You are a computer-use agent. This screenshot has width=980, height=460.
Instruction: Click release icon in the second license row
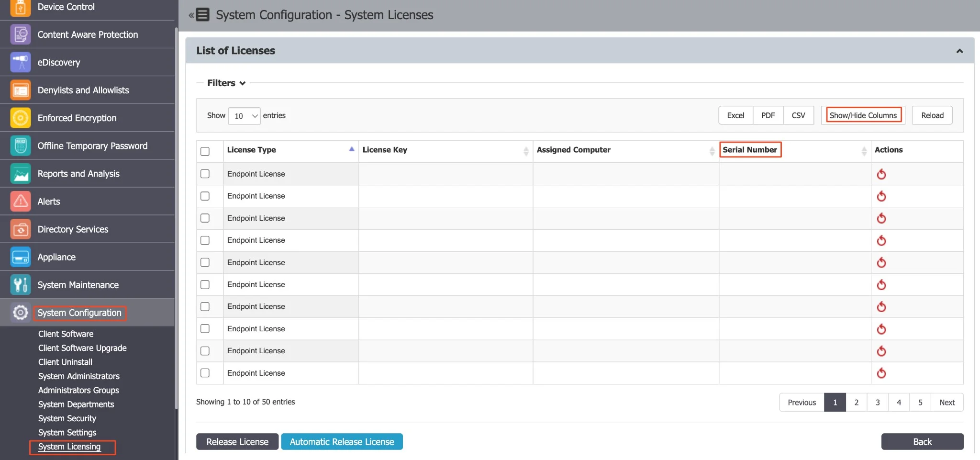881,196
